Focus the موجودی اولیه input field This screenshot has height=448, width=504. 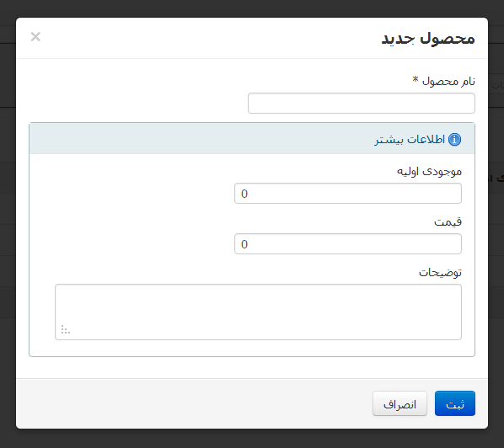pyautogui.click(x=348, y=194)
